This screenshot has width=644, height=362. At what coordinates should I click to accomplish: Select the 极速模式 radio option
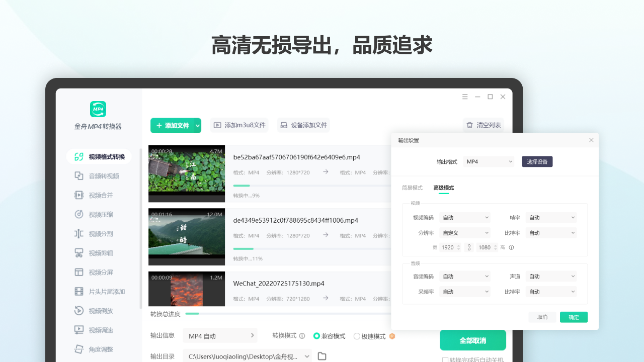[357, 336]
